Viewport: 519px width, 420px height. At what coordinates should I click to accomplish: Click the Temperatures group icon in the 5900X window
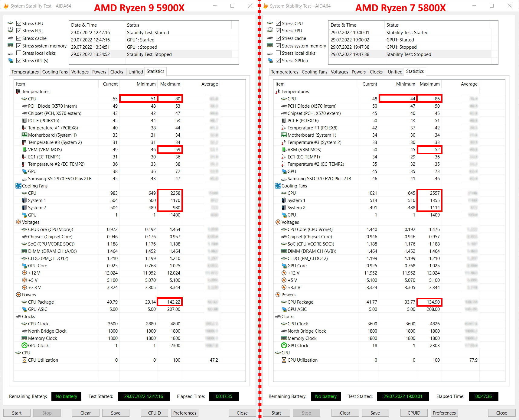(x=18, y=91)
